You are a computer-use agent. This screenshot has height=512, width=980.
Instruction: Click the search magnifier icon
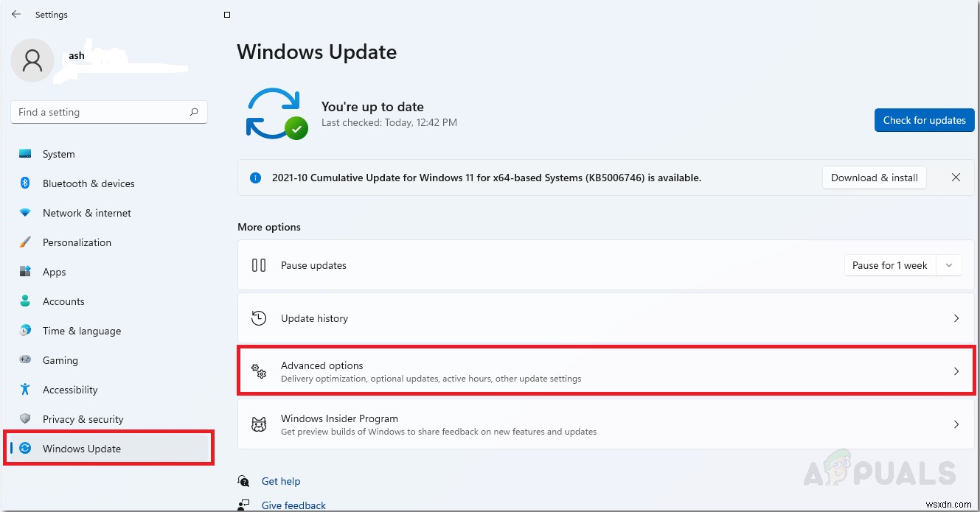(x=194, y=112)
